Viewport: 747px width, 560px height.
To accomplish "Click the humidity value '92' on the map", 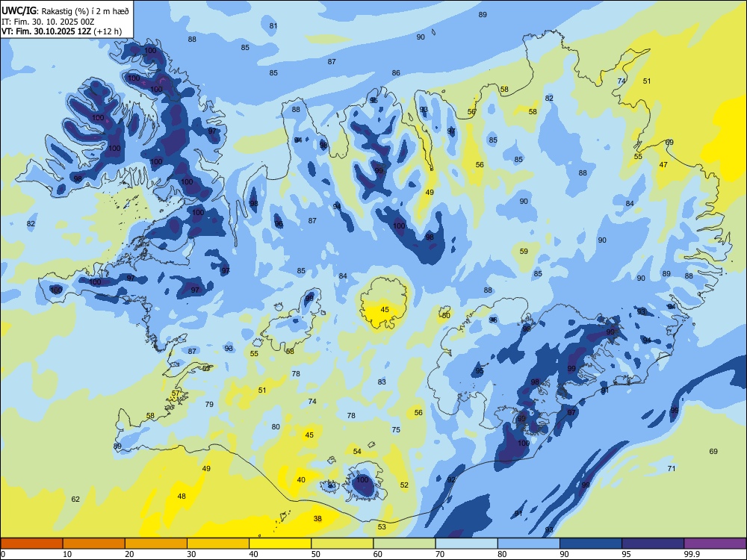I will click(451, 480).
